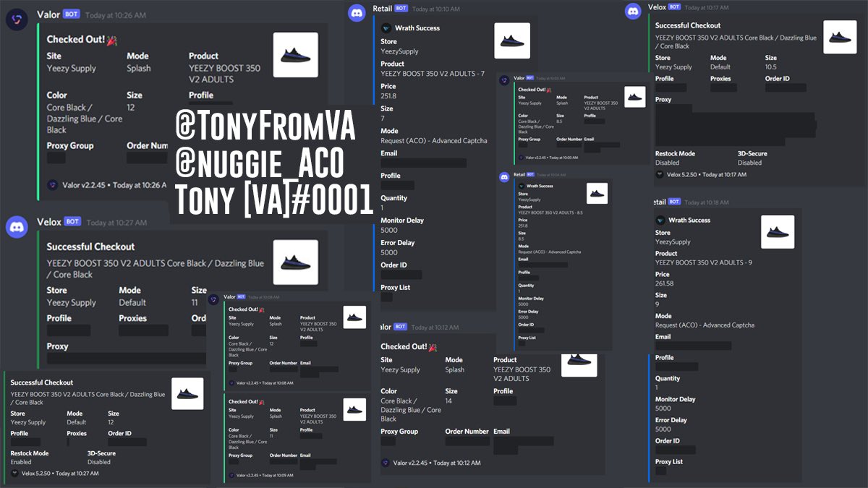Image resolution: width=868 pixels, height=488 pixels.
Task: Click the Valor avatar on the 10:03 AM message
Action: point(504,80)
